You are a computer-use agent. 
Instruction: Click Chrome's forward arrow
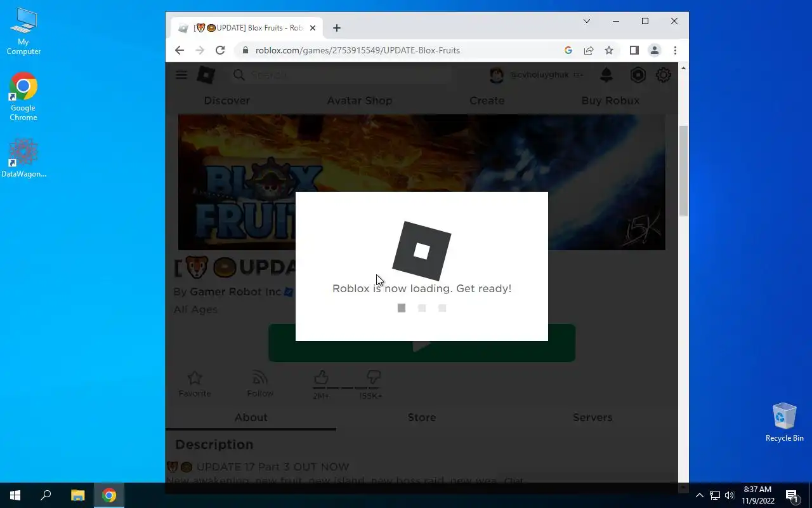[200, 50]
